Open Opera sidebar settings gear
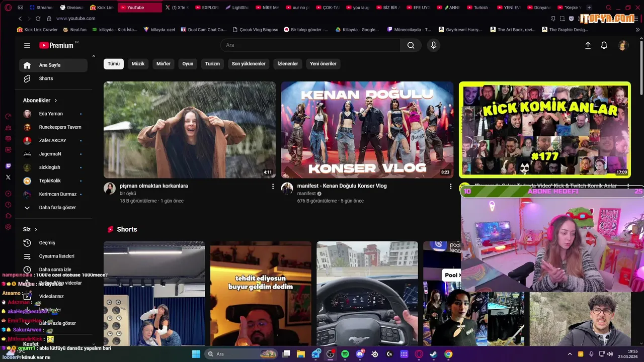This screenshot has width=644, height=362. [x=8, y=227]
